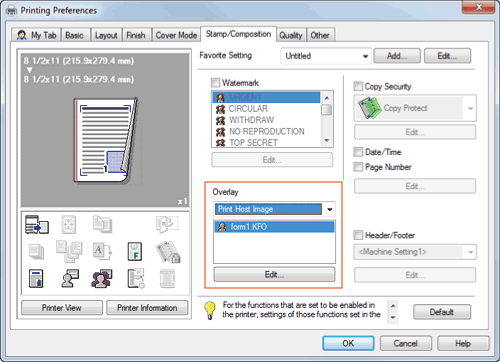The image size is (500, 362).
Task: Expand the Overlay Print Host Image dropdown
Action: point(274,209)
